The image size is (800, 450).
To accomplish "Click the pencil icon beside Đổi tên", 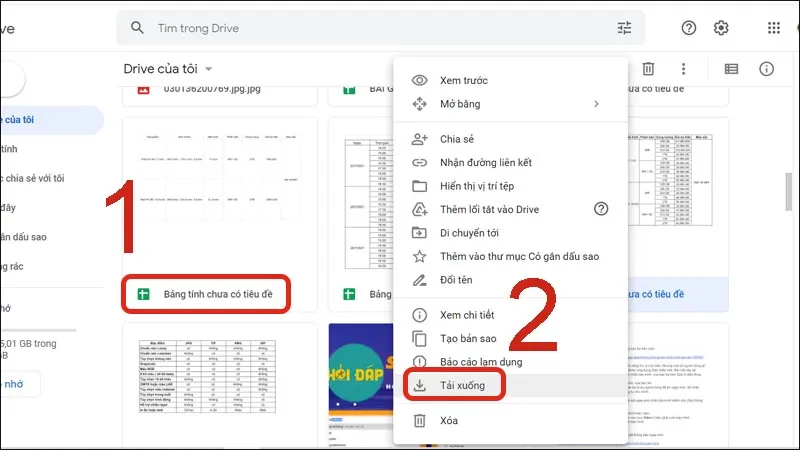I will 419,280.
